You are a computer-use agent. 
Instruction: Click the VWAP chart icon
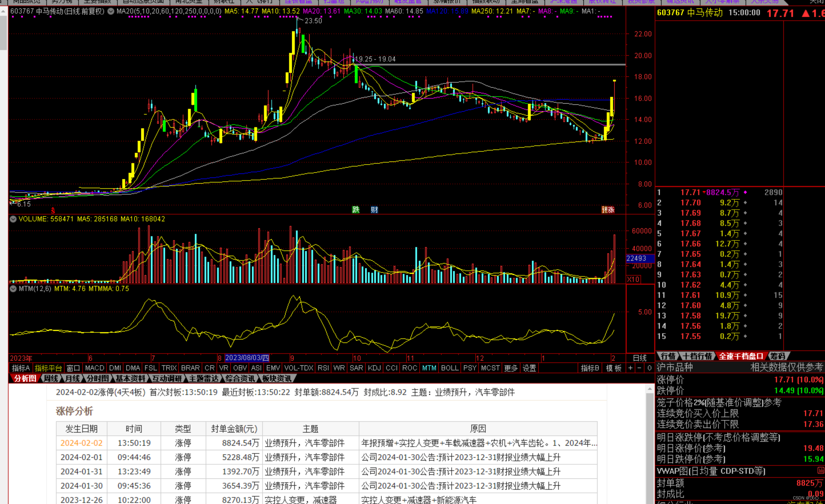tap(820, 471)
